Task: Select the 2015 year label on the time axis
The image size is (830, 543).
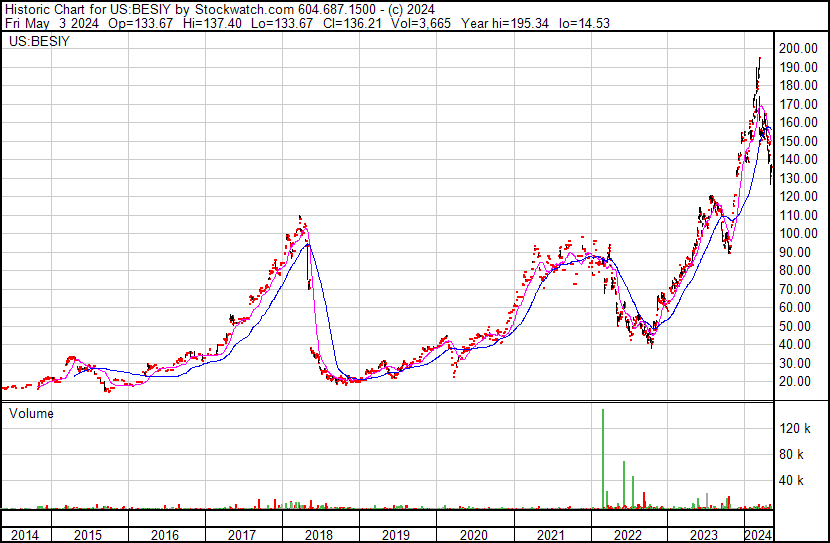Action: 88,535
